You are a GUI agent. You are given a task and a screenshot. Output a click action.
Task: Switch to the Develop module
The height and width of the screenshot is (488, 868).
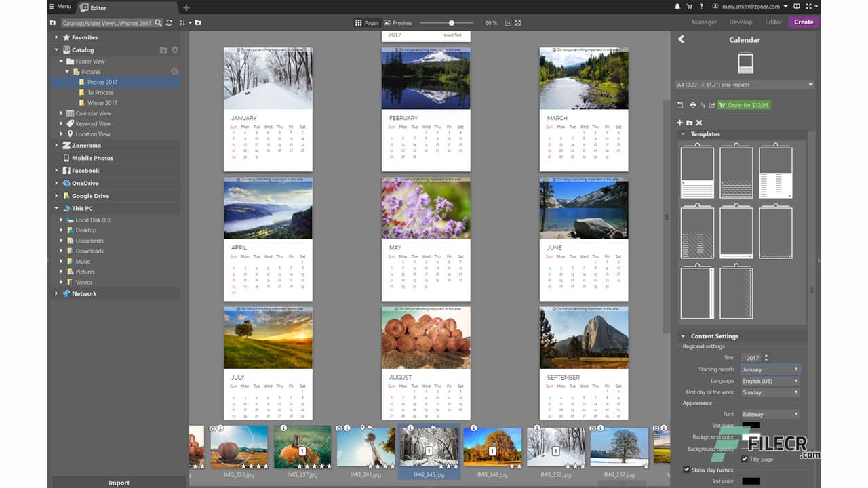741,22
